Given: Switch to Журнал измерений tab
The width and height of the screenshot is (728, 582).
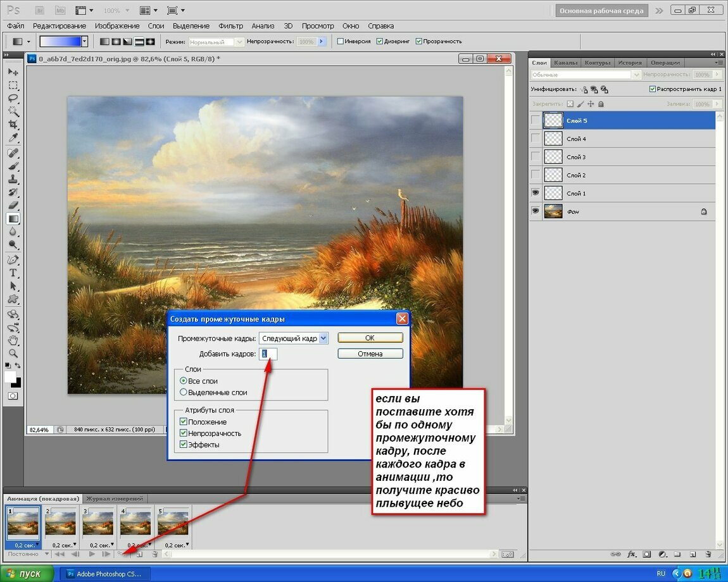Looking at the screenshot, I should coord(114,498).
